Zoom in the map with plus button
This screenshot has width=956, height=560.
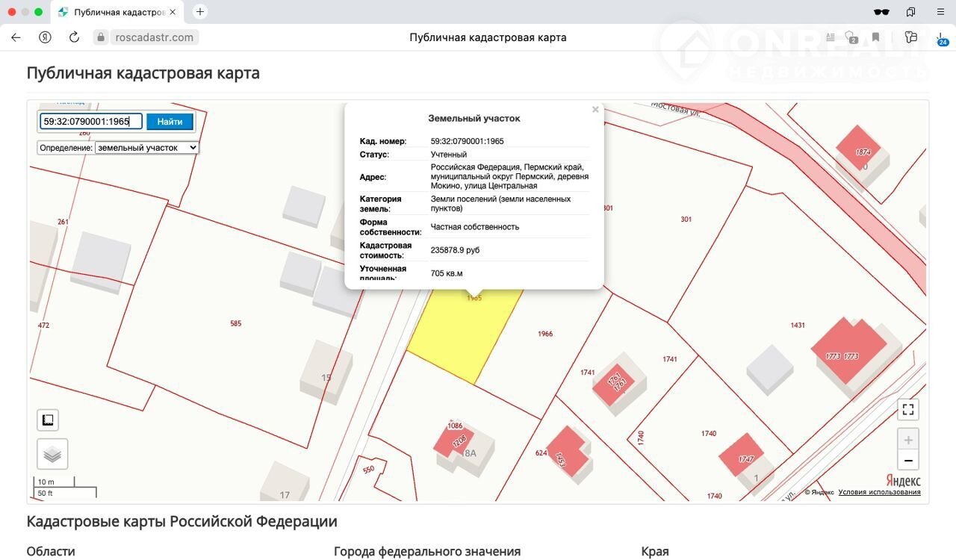pyautogui.click(x=908, y=441)
